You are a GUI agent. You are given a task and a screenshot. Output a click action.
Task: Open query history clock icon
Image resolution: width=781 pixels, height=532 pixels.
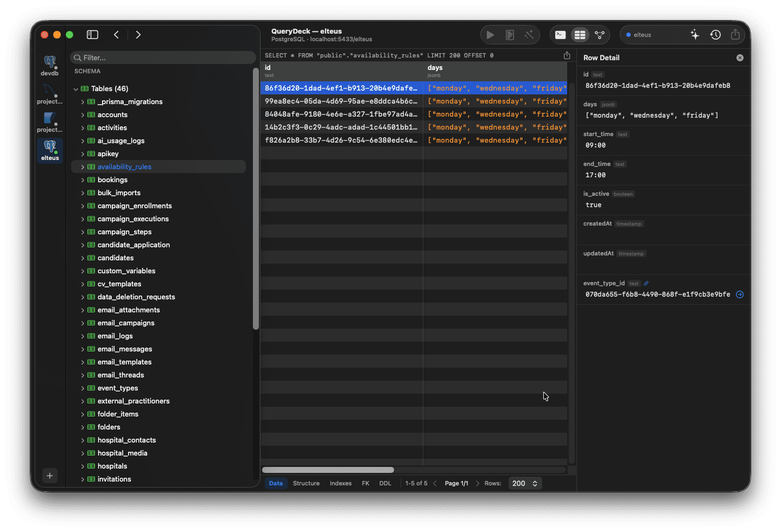(715, 35)
